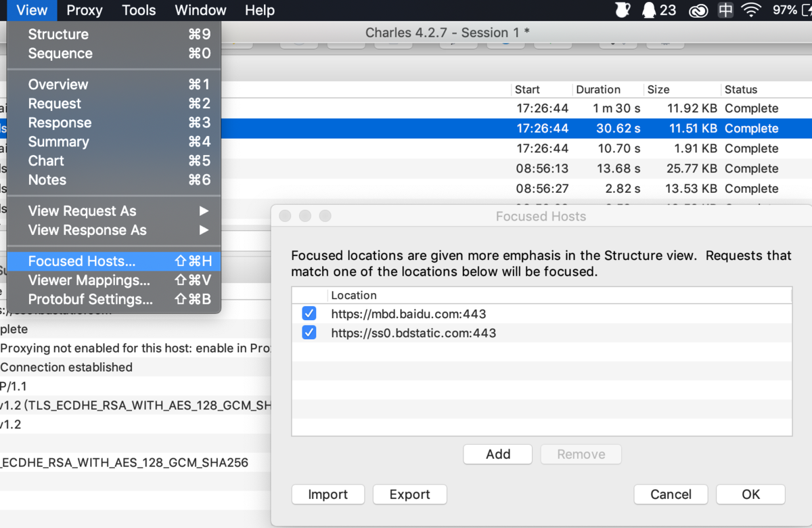Click the Remove button
The image size is (812, 528).
581,454
